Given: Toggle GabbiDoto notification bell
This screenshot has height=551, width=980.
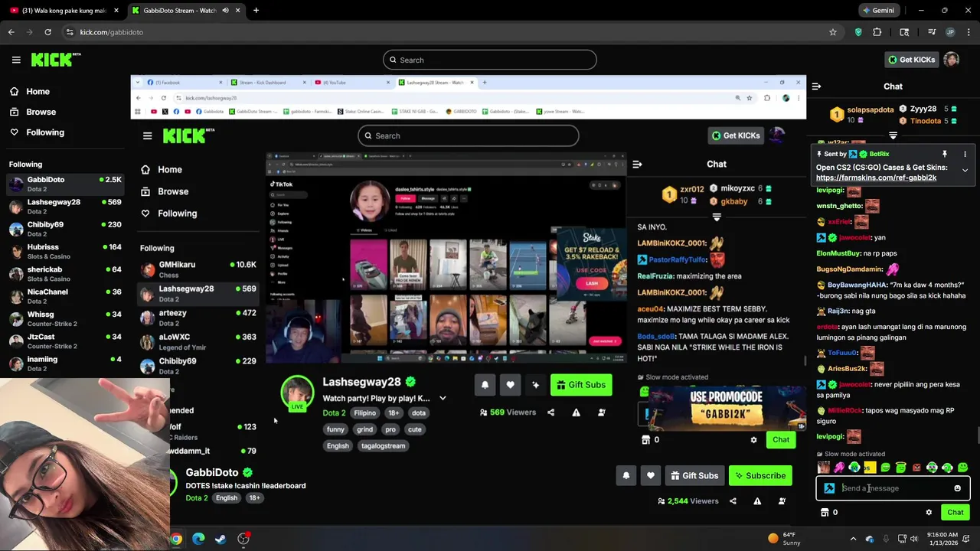Looking at the screenshot, I should coord(626,476).
